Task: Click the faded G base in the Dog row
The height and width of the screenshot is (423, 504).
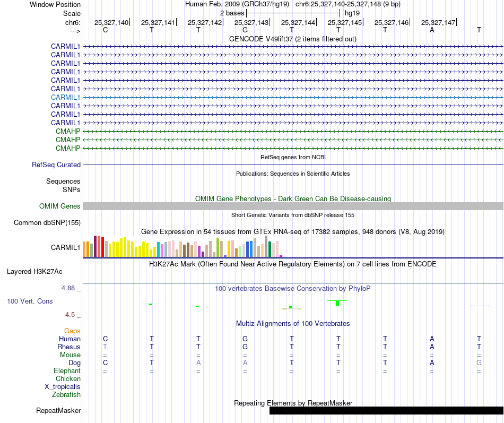Action: pos(479,362)
